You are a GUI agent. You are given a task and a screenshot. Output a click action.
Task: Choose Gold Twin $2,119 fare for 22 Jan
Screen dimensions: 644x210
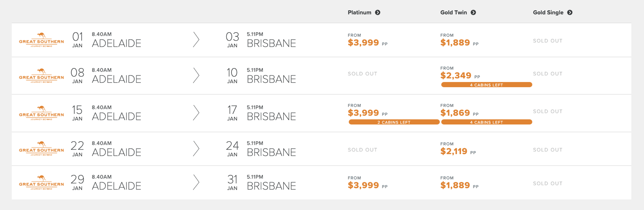pyautogui.click(x=453, y=151)
